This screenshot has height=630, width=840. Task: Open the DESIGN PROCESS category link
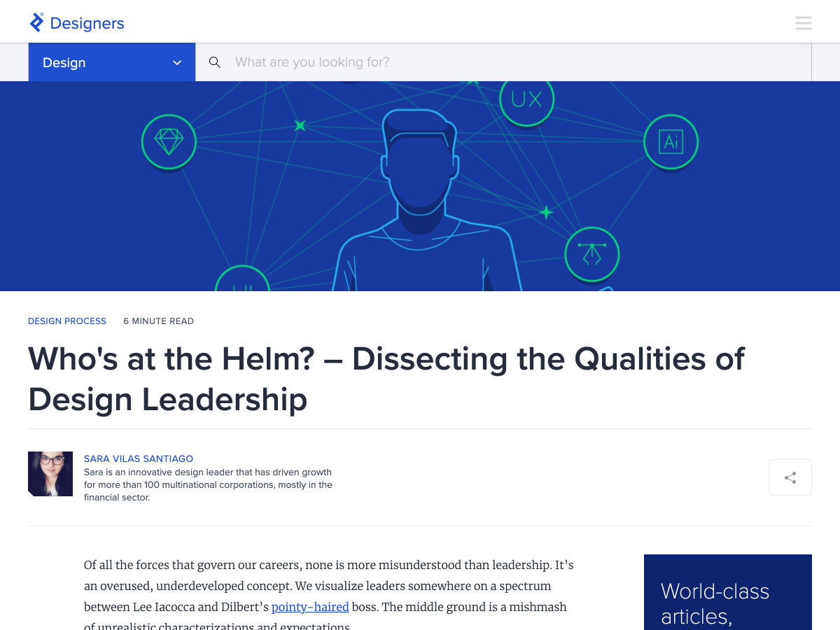[67, 321]
